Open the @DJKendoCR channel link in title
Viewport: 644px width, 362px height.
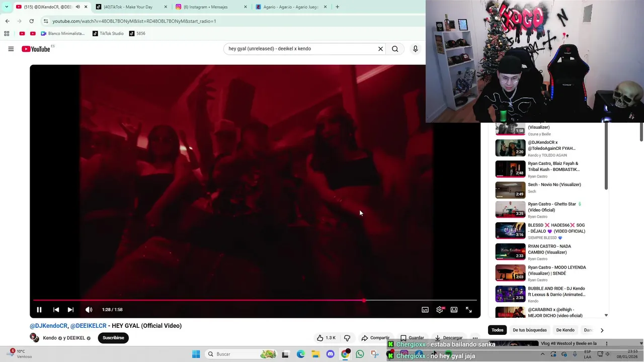click(x=48, y=326)
